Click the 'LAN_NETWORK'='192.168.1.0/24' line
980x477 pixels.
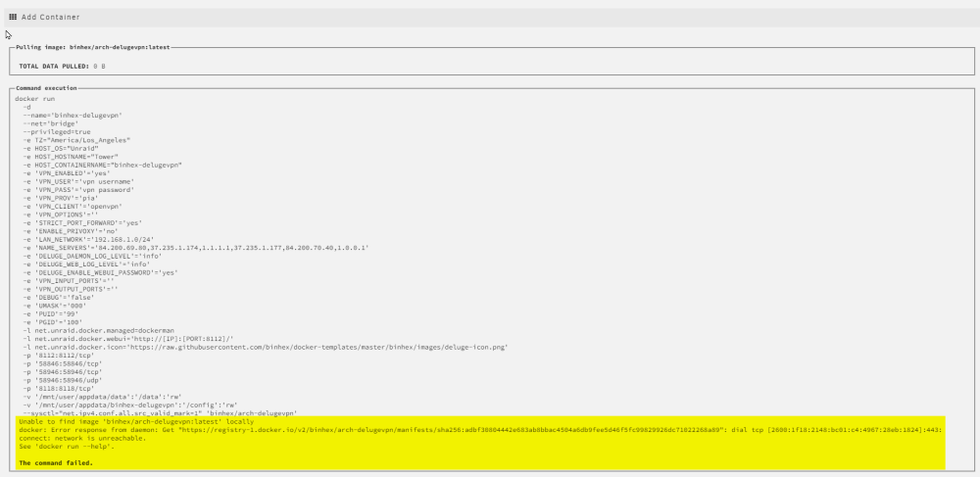(x=89, y=239)
